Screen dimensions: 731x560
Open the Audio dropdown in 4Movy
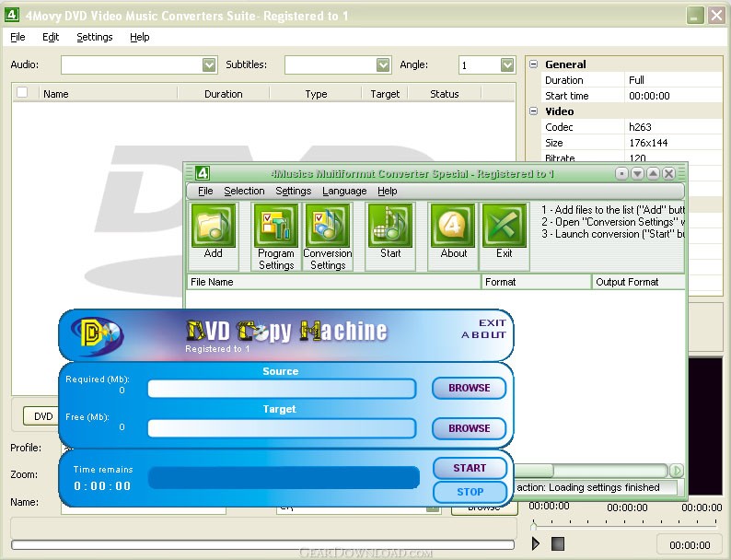point(209,64)
